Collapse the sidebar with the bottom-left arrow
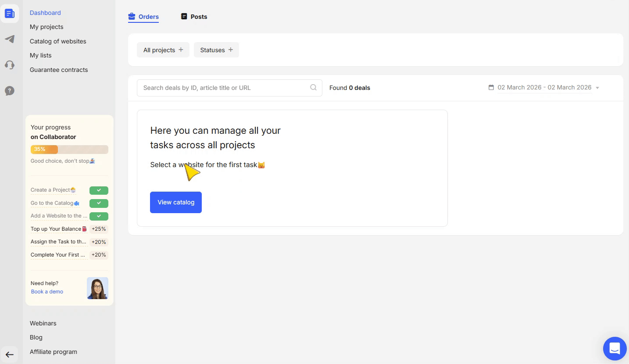This screenshot has height=364, width=629. 10,354
